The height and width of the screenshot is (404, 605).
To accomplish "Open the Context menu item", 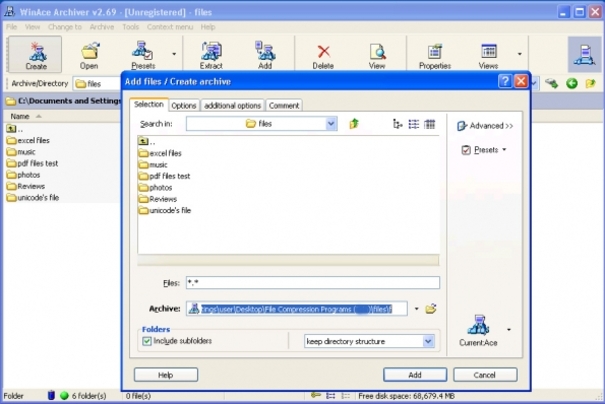I will point(170,27).
